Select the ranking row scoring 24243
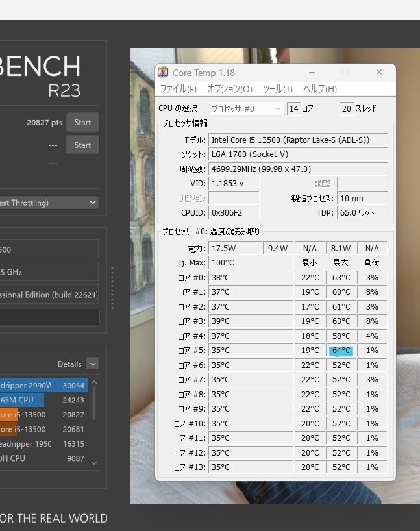This screenshot has width=420, height=531. point(44,400)
